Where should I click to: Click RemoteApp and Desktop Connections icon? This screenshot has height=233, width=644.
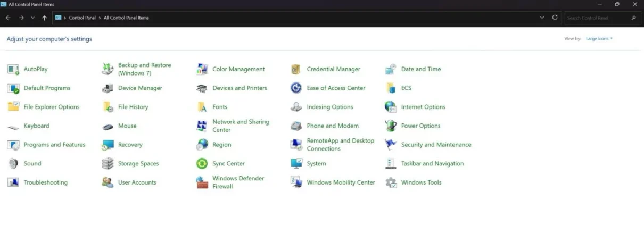click(296, 145)
